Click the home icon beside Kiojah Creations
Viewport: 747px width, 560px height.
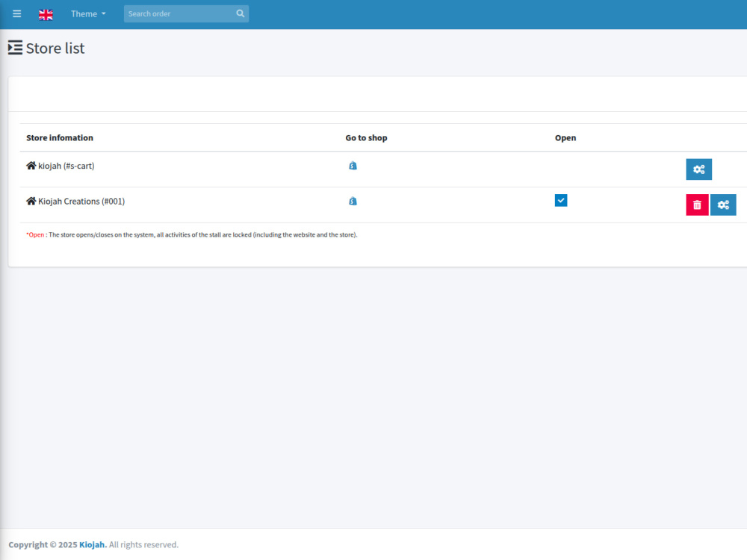pos(31,200)
